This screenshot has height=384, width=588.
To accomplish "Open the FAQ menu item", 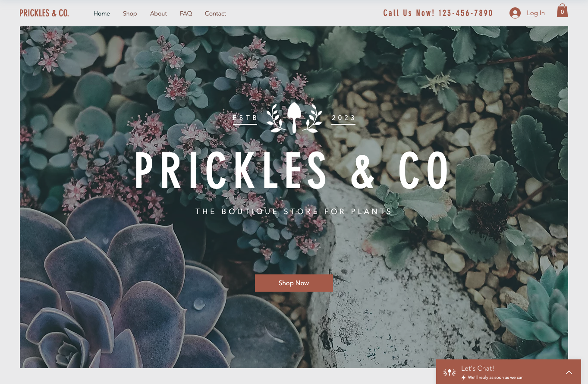I will 186,13.
